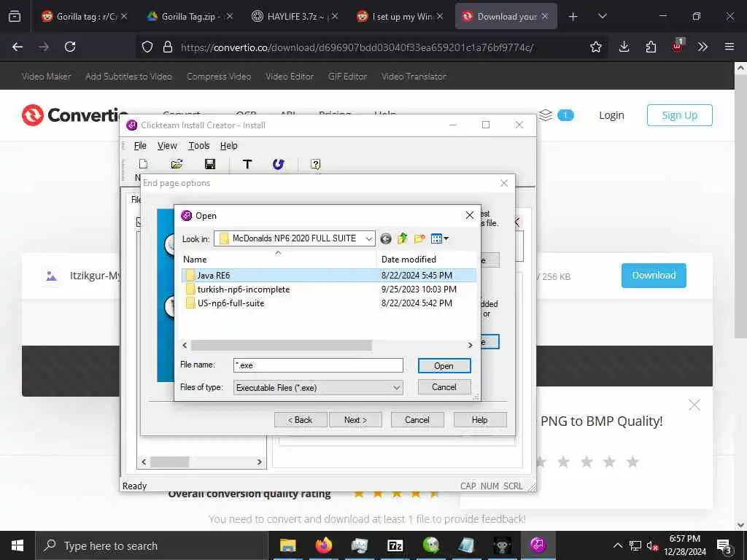The width and height of the screenshot is (747, 560).
Task: Click the Next button in the wizard
Action: tap(355, 419)
